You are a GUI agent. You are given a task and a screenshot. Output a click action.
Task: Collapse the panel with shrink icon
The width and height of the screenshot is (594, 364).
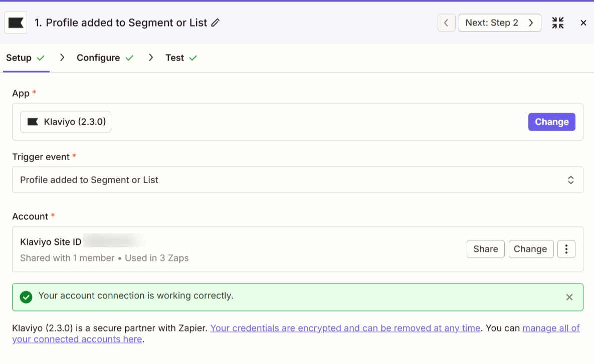pyautogui.click(x=557, y=23)
